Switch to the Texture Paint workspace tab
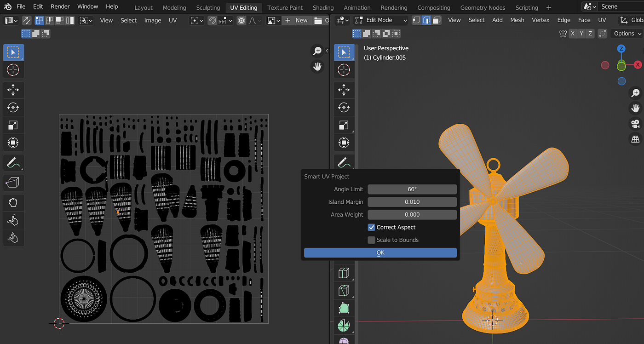Viewport: 644px width, 344px height. 285,7
